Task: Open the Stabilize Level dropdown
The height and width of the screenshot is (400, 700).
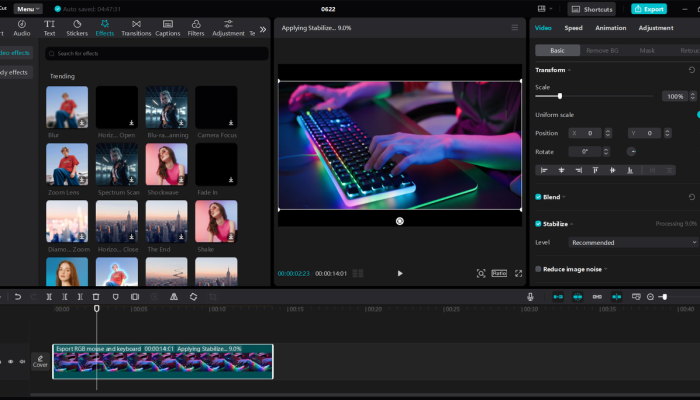Action: 632,242
